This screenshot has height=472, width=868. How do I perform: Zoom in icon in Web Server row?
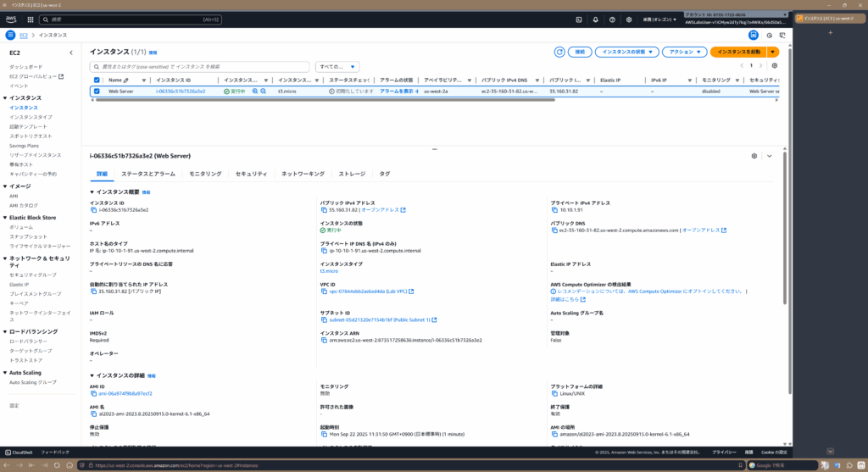click(255, 91)
